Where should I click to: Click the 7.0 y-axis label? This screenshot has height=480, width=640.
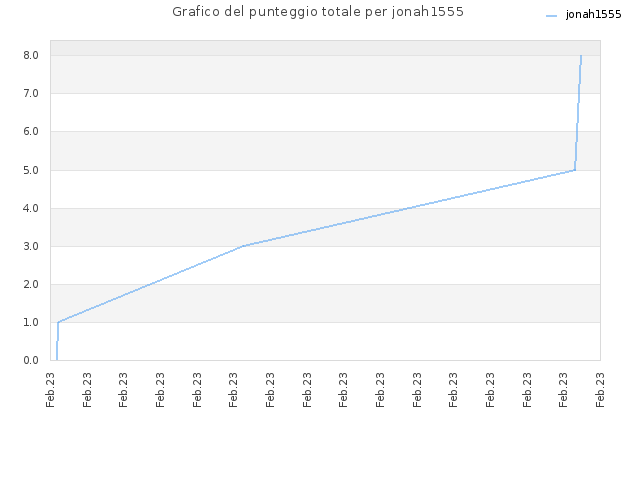coord(31,93)
